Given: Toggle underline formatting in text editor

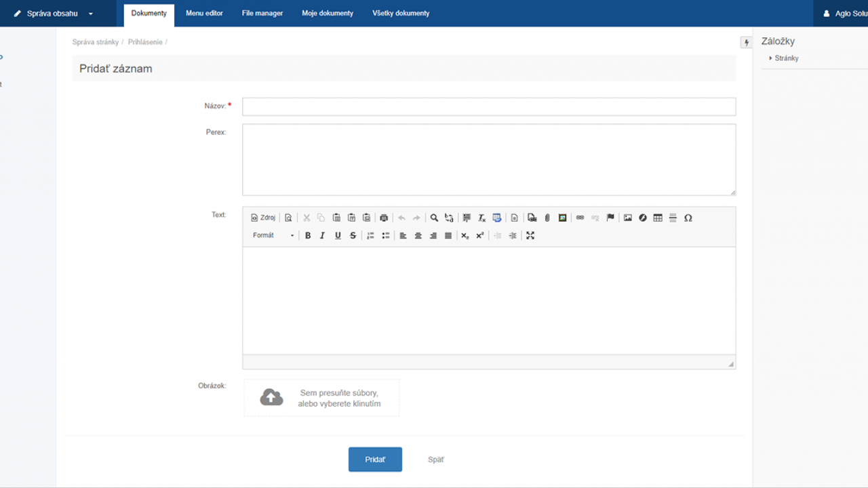Looking at the screenshot, I should (x=338, y=236).
